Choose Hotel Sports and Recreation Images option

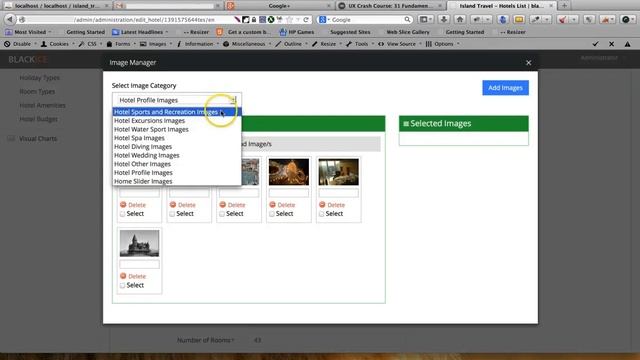click(x=177, y=112)
